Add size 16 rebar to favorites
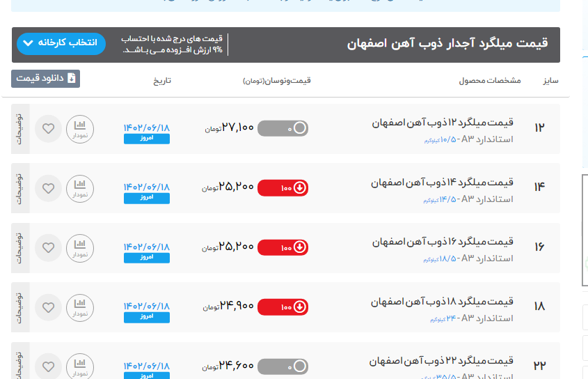This screenshot has width=588, height=379. pyautogui.click(x=48, y=247)
